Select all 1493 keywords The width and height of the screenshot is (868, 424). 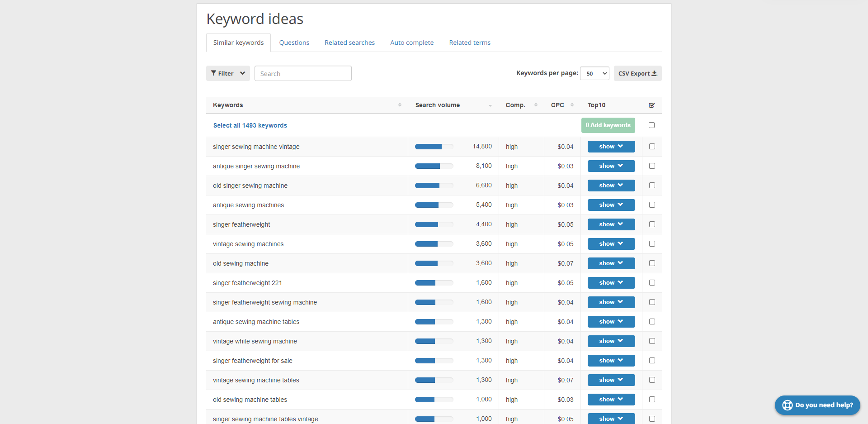[x=250, y=125]
